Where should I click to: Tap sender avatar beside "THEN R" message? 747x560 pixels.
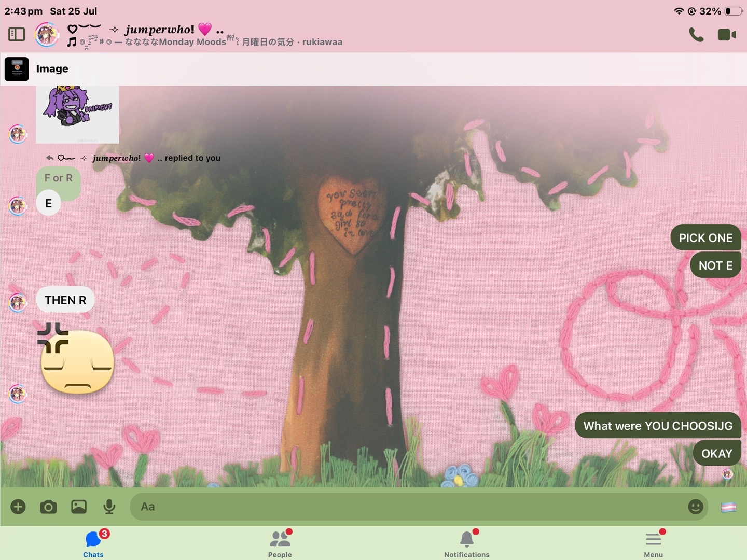[18, 302]
